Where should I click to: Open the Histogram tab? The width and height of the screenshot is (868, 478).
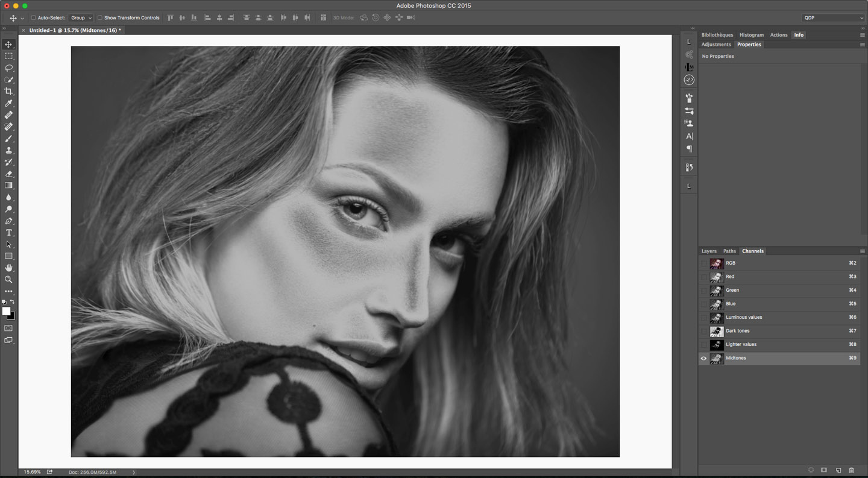pos(751,35)
